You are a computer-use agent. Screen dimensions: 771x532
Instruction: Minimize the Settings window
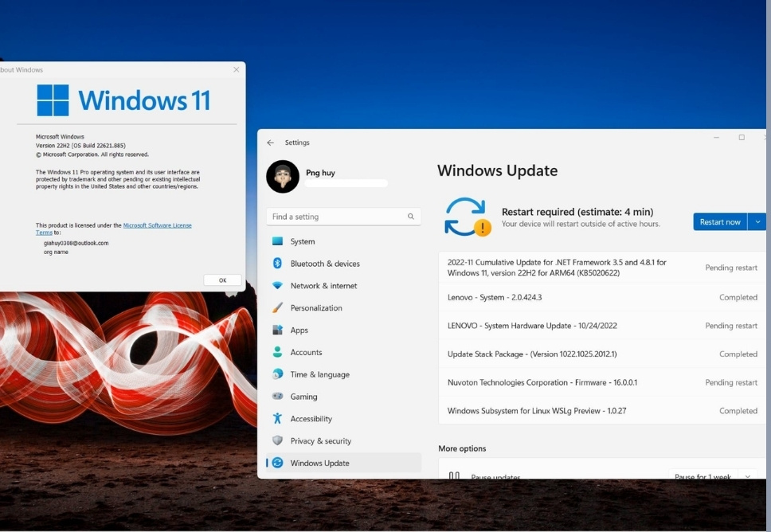tap(716, 138)
